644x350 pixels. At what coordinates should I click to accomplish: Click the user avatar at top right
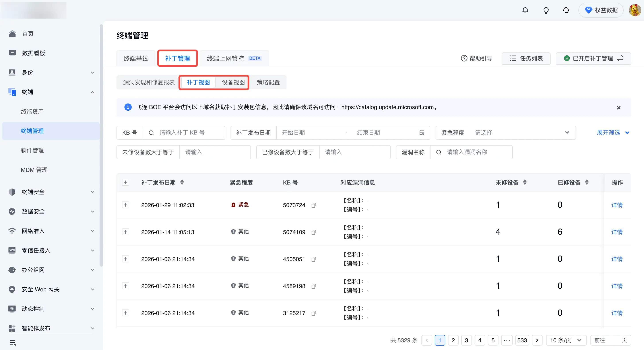[x=634, y=10]
